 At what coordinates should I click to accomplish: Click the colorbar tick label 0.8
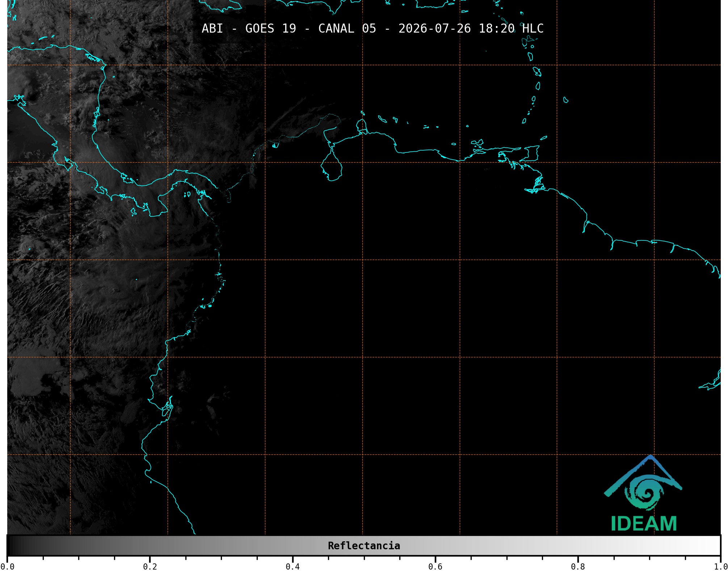(578, 567)
